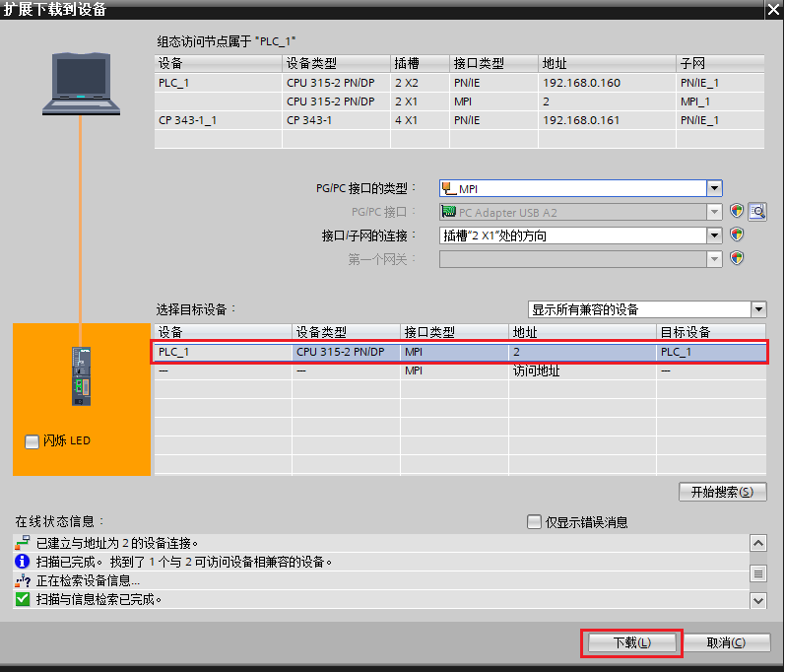Open interface configuration magnifier icon
Viewport: 785px width, 672px height.
pos(757,211)
